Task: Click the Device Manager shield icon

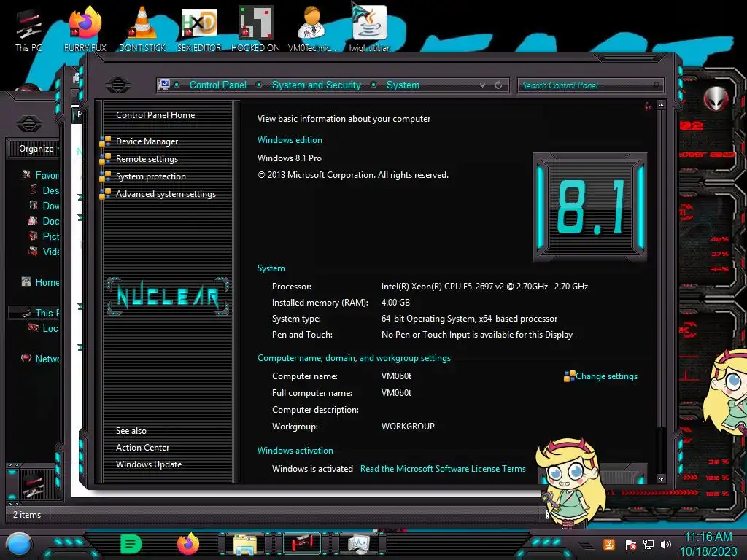Action: click(x=105, y=141)
